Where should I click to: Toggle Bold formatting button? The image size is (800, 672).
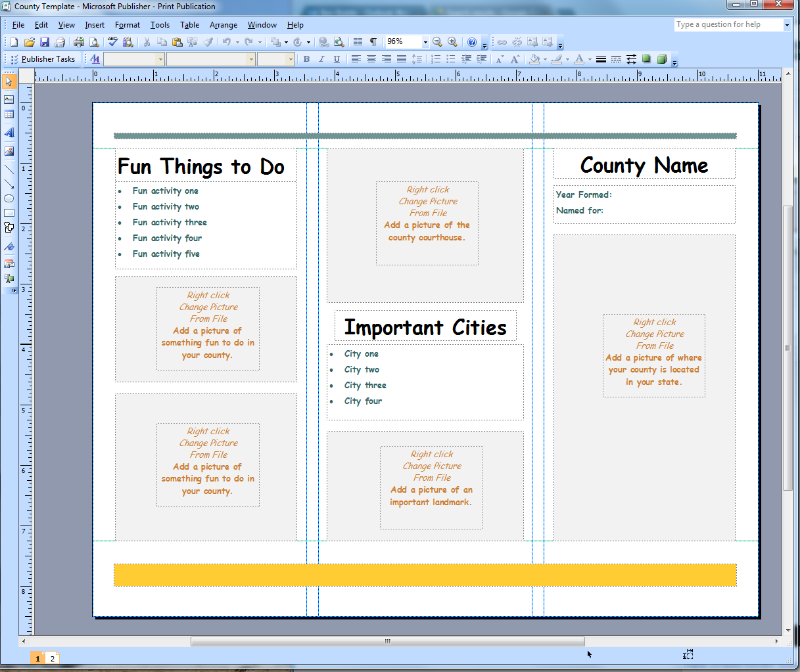306,59
